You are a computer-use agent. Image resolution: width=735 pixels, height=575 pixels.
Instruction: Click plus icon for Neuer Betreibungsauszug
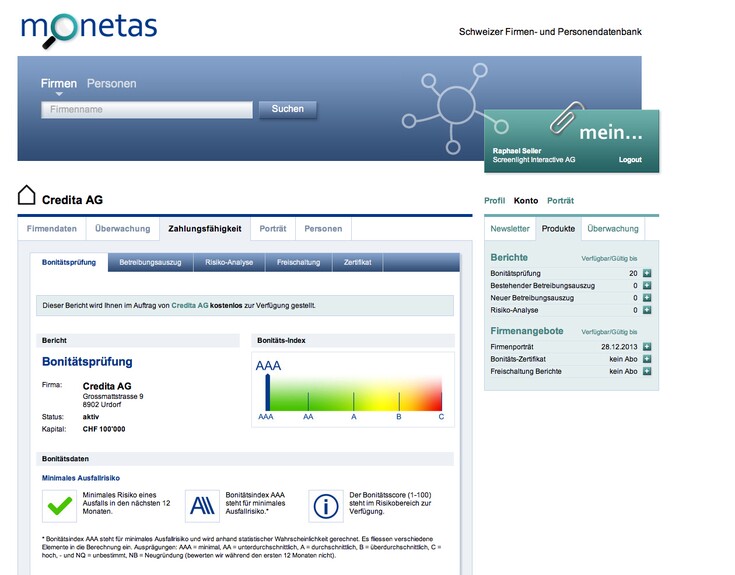[x=647, y=298]
